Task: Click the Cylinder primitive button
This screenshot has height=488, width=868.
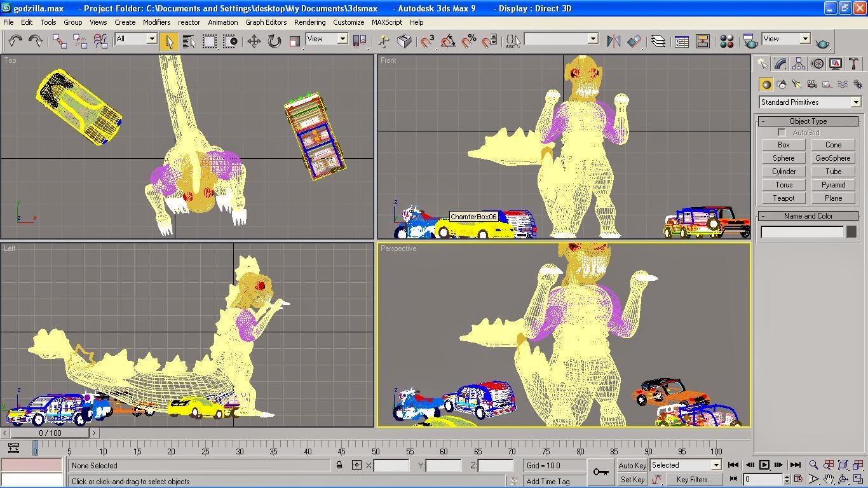Action: click(783, 172)
